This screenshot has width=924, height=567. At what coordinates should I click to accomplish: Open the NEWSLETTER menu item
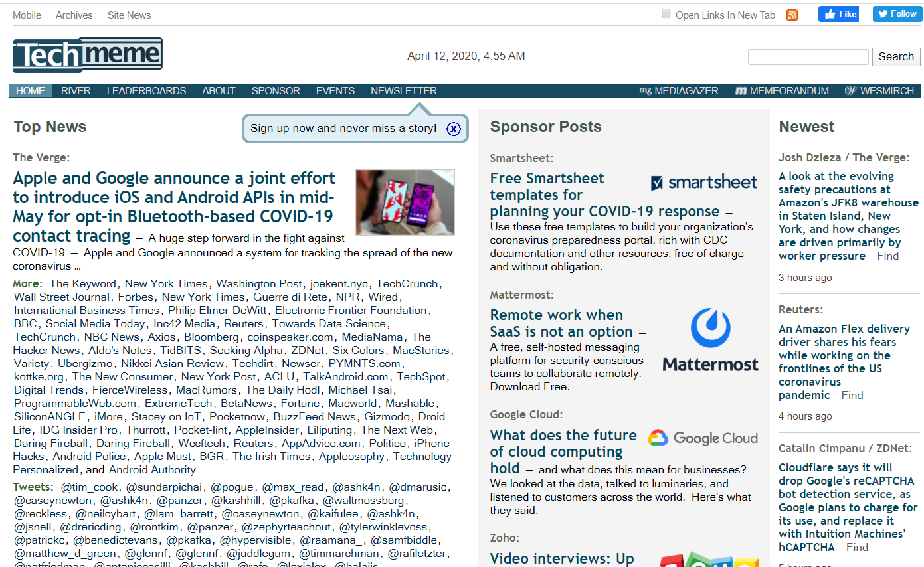click(404, 90)
